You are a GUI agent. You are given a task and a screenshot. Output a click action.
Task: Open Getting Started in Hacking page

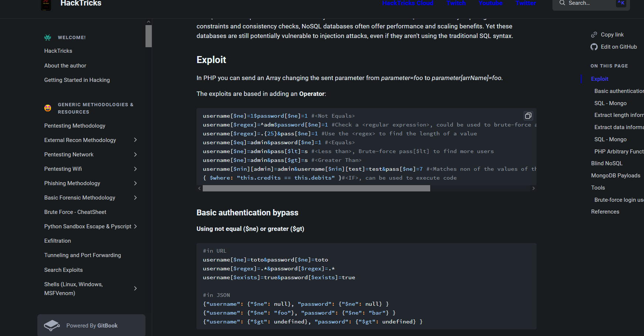tap(77, 80)
